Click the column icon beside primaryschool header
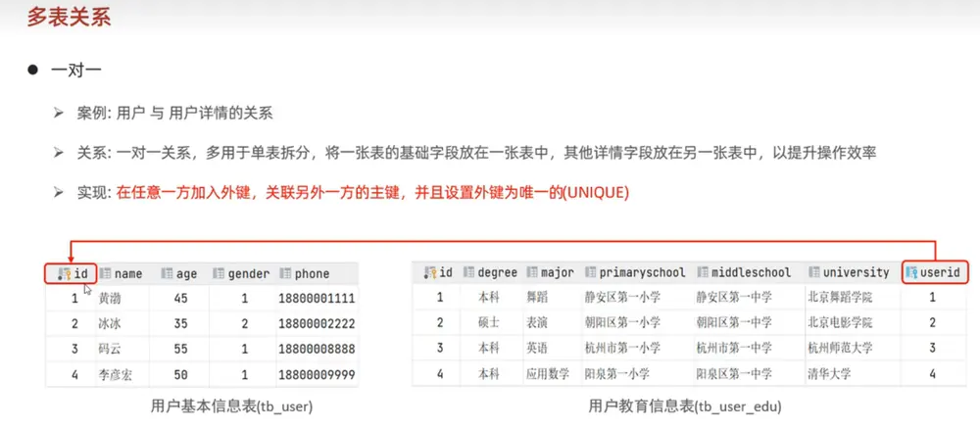The image size is (980, 429). (591, 272)
